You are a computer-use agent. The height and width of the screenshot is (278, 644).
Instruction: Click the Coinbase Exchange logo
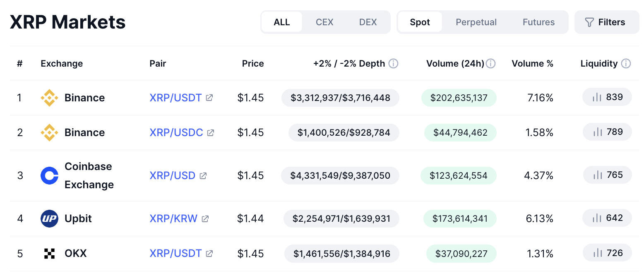[49, 175]
